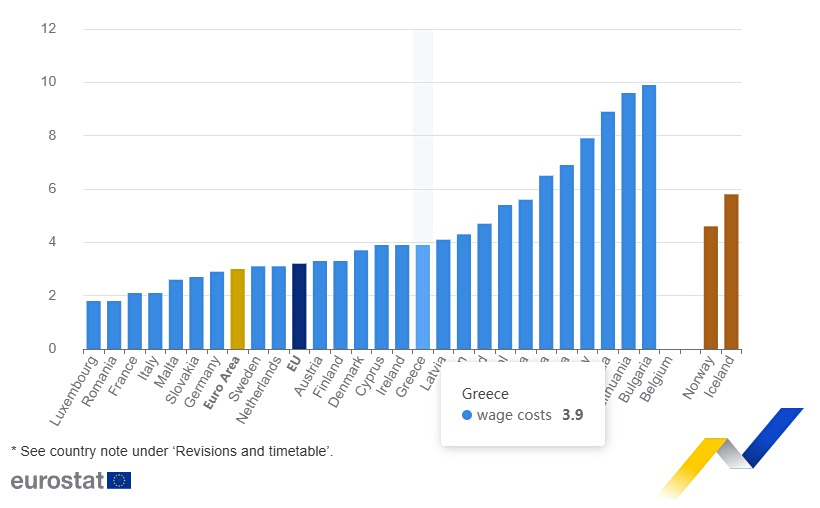Select the Netherlands bar

point(279,308)
